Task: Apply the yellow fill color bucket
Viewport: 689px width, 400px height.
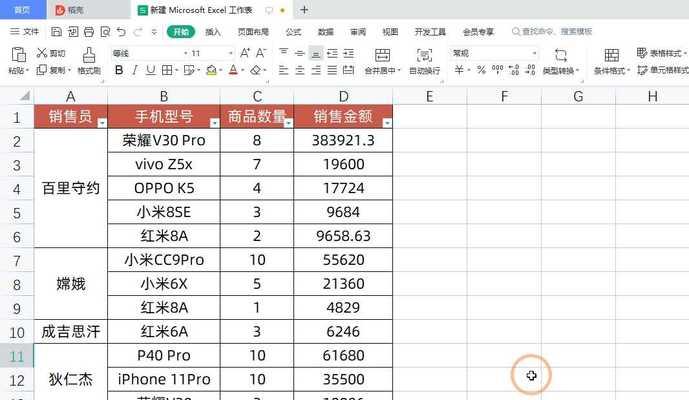Action: pyautogui.click(x=211, y=70)
